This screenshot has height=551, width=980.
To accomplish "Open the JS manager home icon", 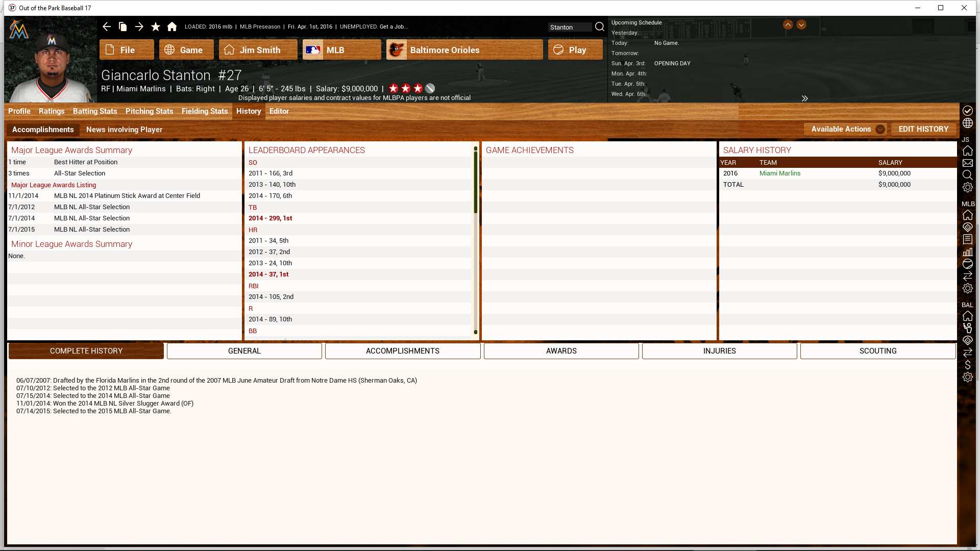I will pos(968,151).
